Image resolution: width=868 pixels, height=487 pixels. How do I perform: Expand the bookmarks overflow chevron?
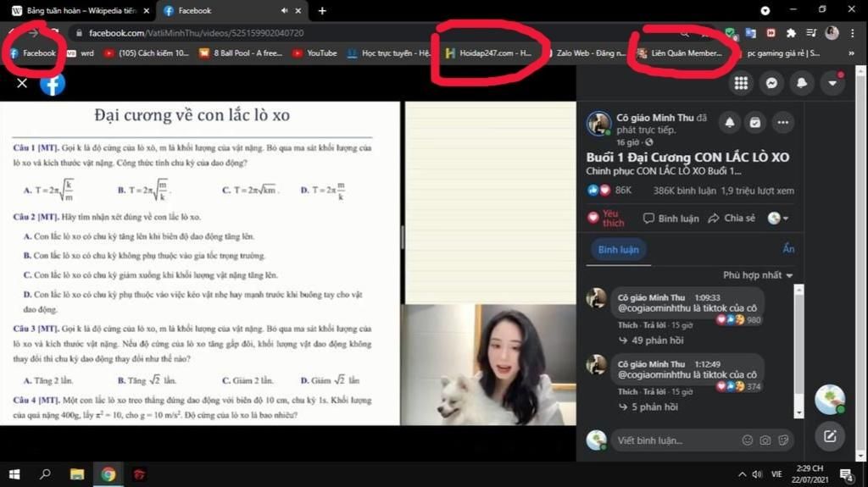(851, 53)
